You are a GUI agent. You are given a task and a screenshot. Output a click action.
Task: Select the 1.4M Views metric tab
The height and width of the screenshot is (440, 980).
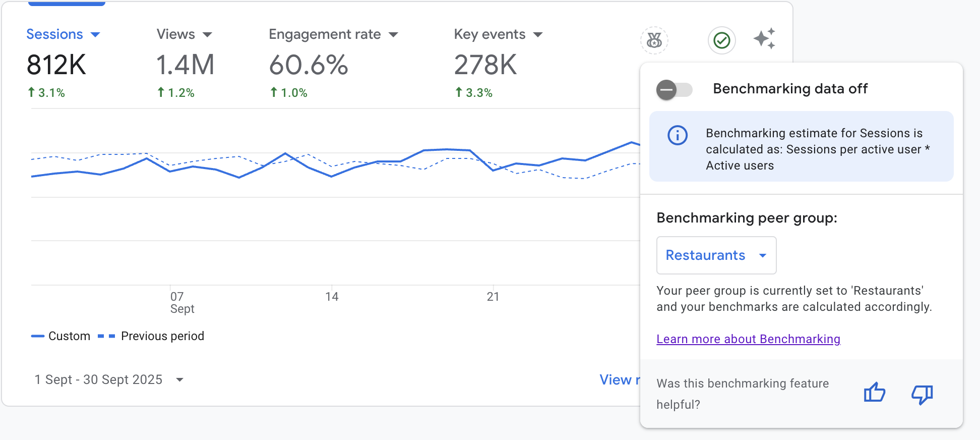coord(185,66)
